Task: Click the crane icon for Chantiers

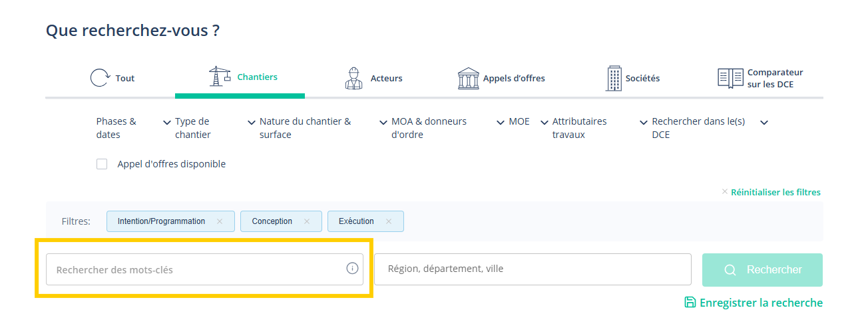Action: coord(220,76)
